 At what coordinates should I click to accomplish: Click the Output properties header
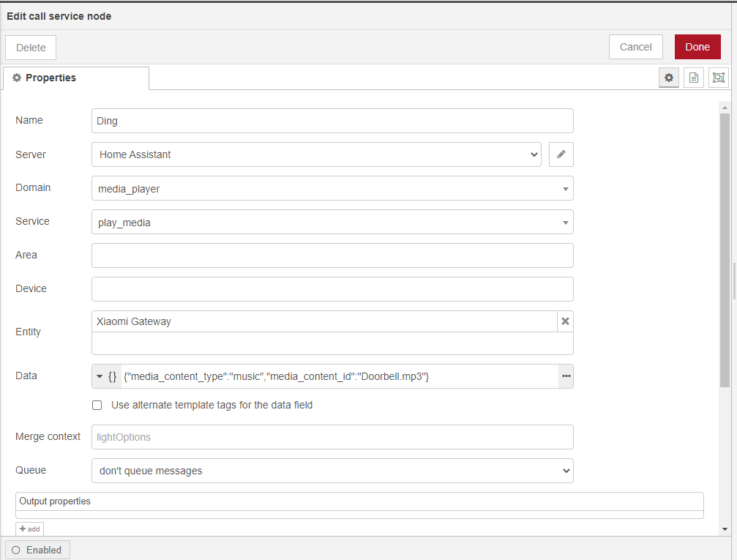click(359, 501)
